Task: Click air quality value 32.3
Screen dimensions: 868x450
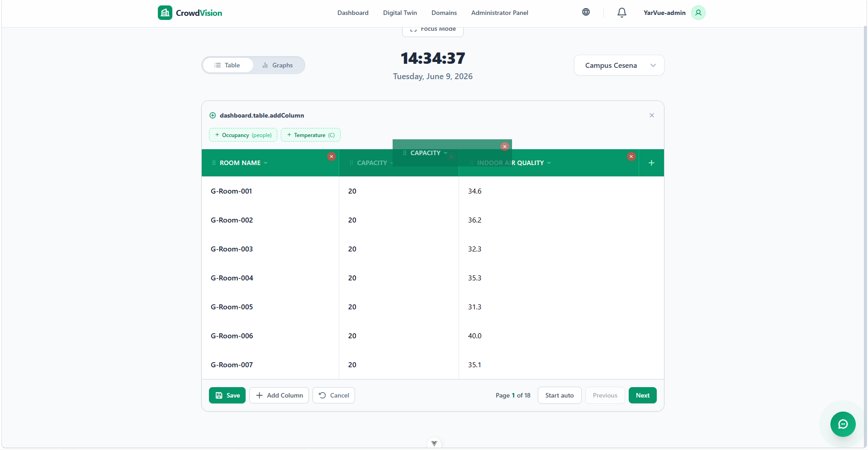Action: pos(474,249)
